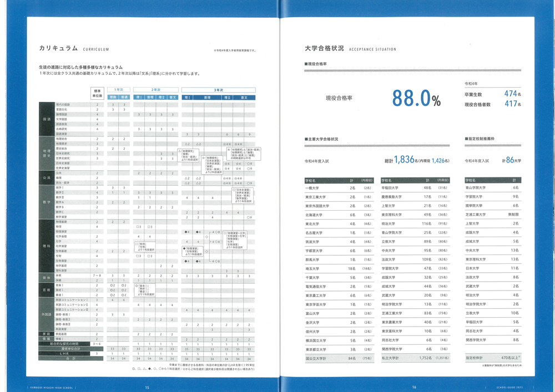This screenshot has height=392, width=555.
Task: Click the 筑波大学 row name
Action: [x=312, y=242]
